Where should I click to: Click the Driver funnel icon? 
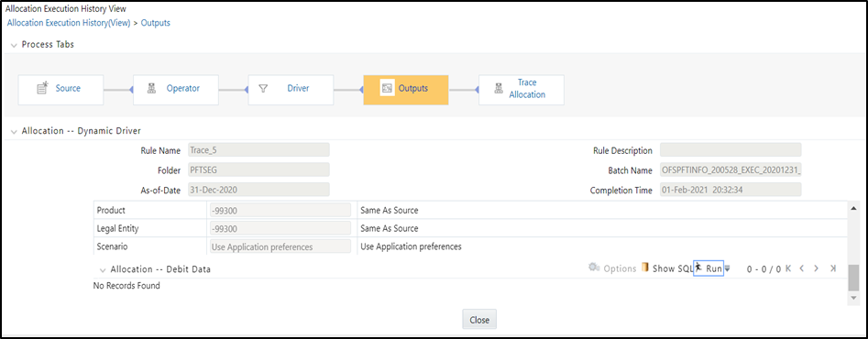[x=263, y=89]
